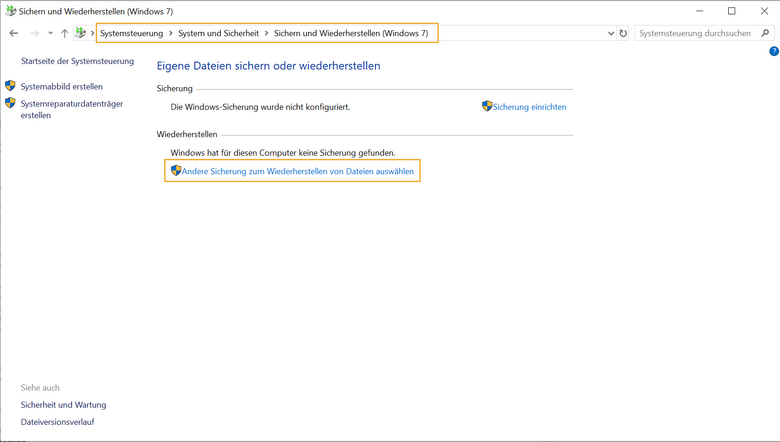Click the heading Eigene Dateien sichern oder wiederherstellen

point(269,66)
